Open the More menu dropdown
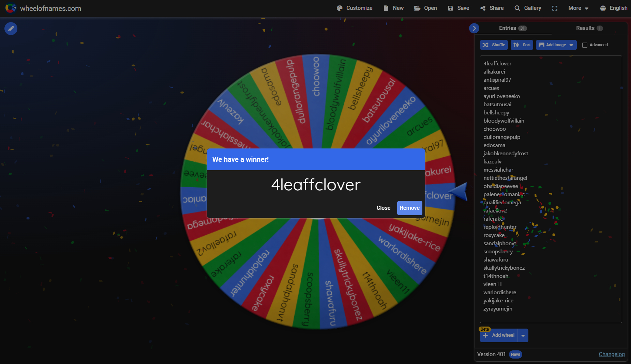 [x=578, y=8]
